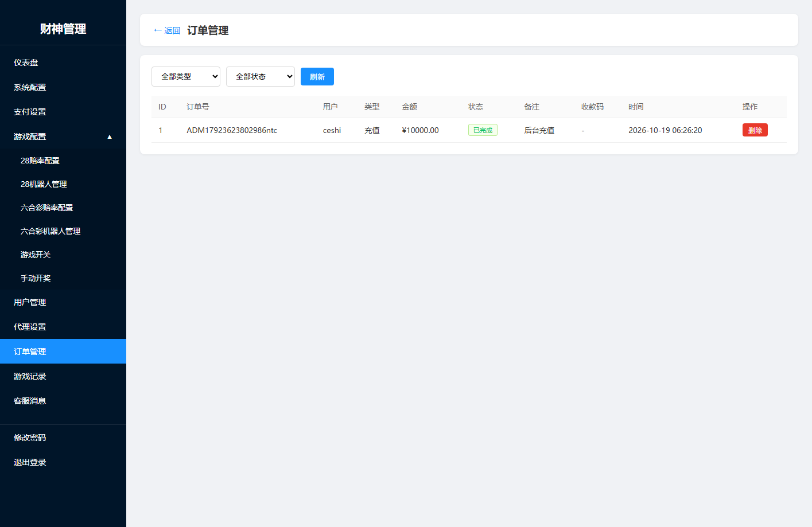Click the user name ceshi
The height and width of the screenshot is (527, 812).
(x=332, y=130)
